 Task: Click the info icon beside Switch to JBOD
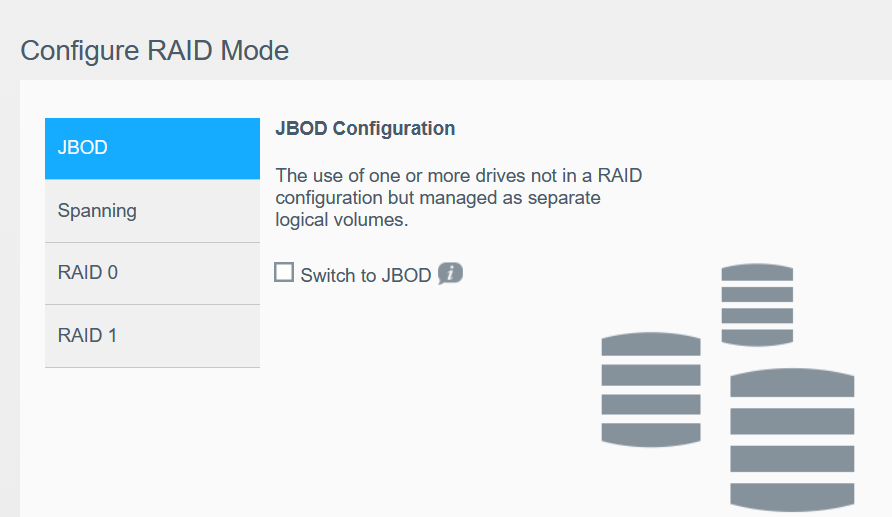450,273
